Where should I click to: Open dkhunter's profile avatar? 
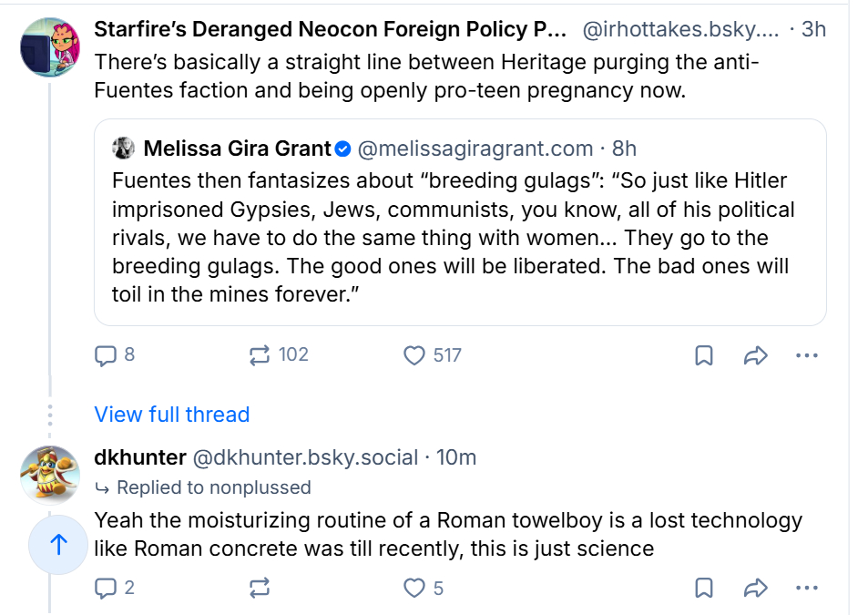tap(49, 476)
